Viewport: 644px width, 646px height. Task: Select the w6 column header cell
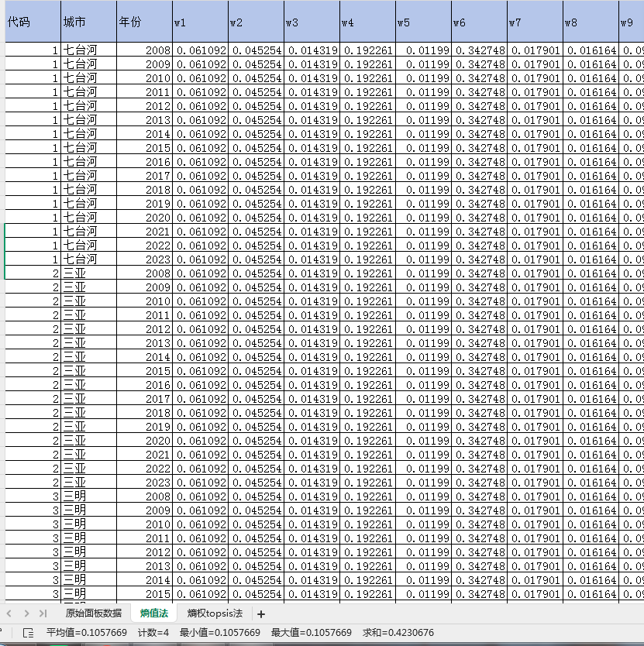pos(479,22)
